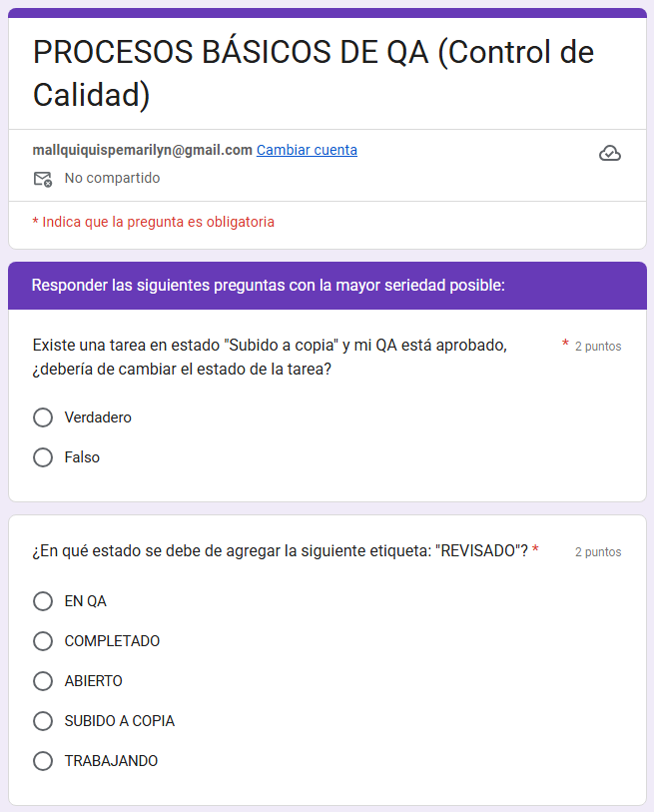The height and width of the screenshot is (812, 654).
Task: Select the SUBIDO A COPIA option
Action: point(43,721)
